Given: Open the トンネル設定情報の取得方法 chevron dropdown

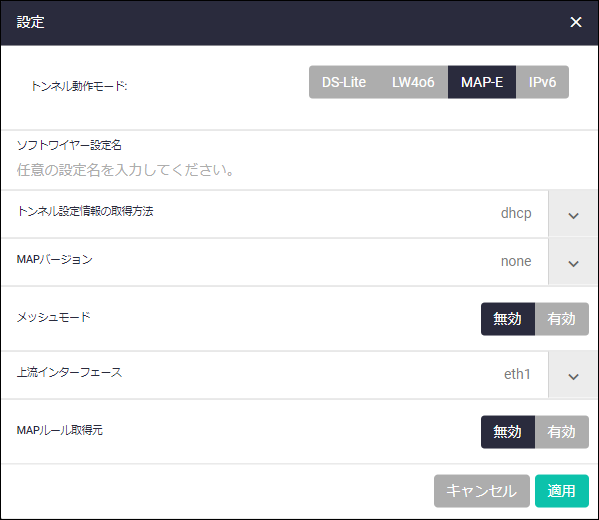Looking at the screenshot, I should click(x=573, y=214).
